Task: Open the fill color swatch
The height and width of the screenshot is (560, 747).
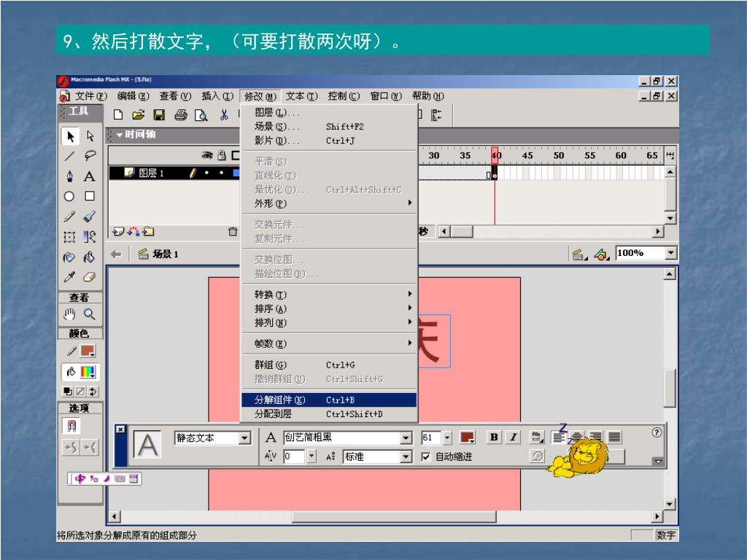Action: (88, 372)
